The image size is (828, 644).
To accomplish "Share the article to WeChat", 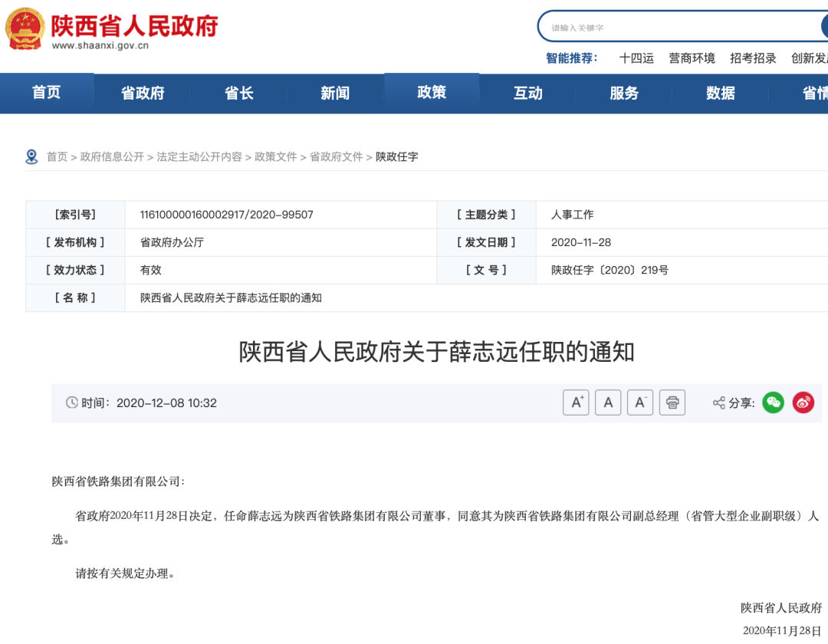I will click(774, 402).
